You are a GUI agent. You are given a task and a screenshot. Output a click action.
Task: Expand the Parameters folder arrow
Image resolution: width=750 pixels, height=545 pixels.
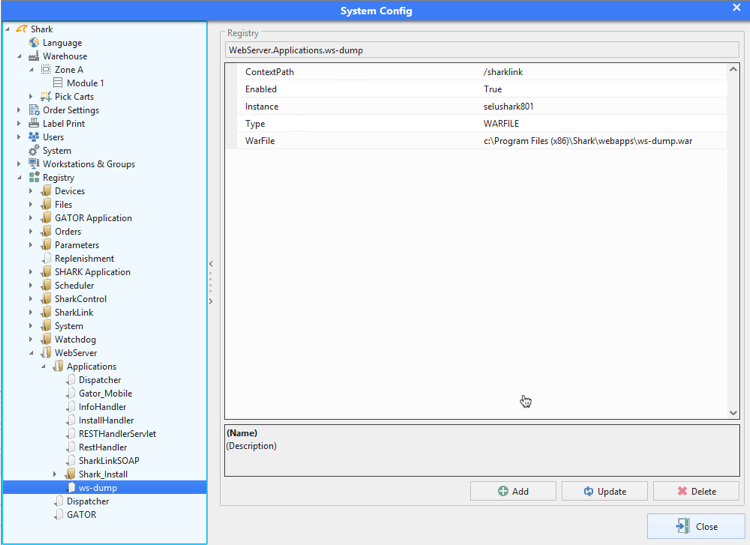click(31, 245)
